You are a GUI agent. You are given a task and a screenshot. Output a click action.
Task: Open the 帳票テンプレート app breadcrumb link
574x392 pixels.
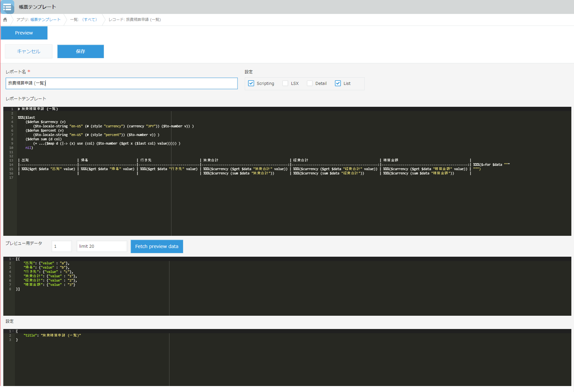[45, 20]
